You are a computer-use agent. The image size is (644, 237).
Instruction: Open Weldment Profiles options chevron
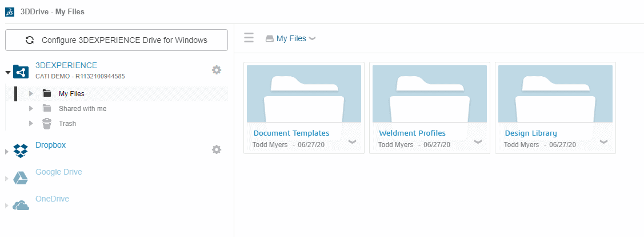tap(478, 141)
